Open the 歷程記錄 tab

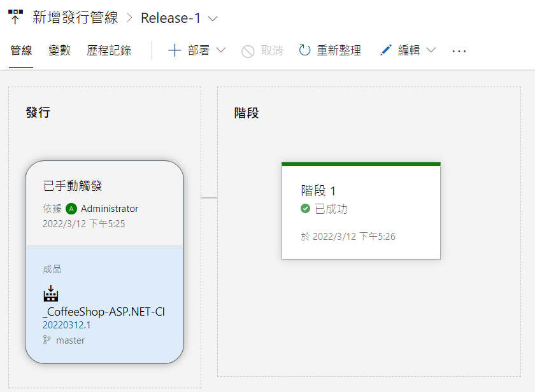pyautogui.click(x=109, y=51)
